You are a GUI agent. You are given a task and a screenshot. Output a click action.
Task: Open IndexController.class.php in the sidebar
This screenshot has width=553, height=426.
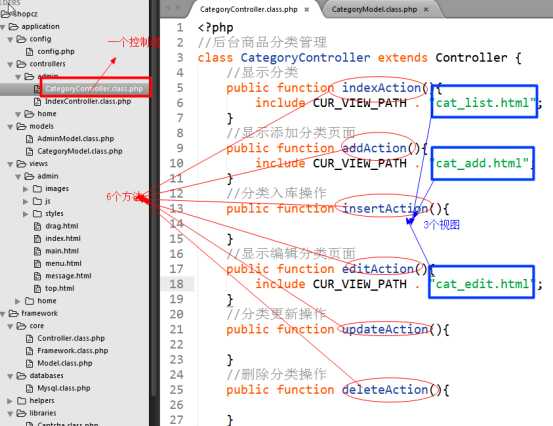tap(88, 102)
